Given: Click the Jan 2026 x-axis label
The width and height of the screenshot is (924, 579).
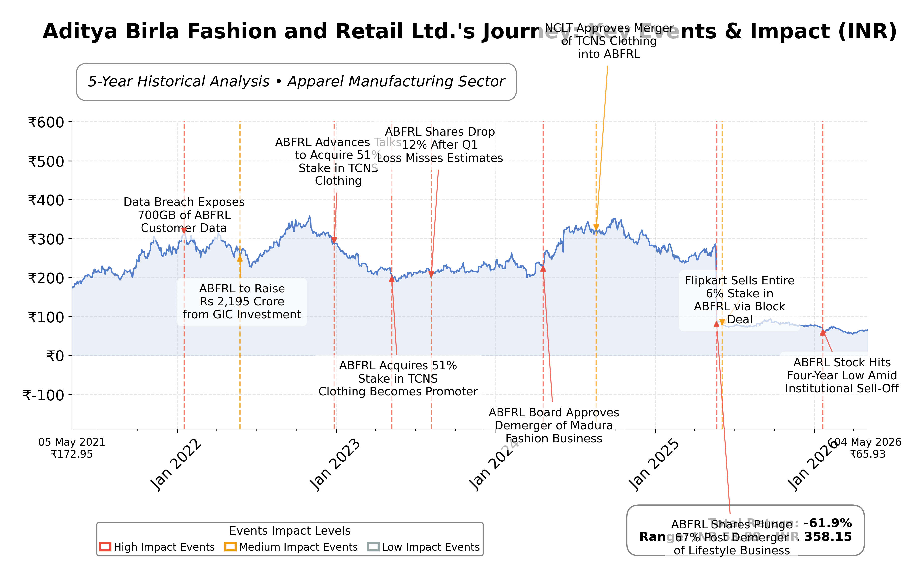Looking at the screenshot, I should (x=813, y=464).
